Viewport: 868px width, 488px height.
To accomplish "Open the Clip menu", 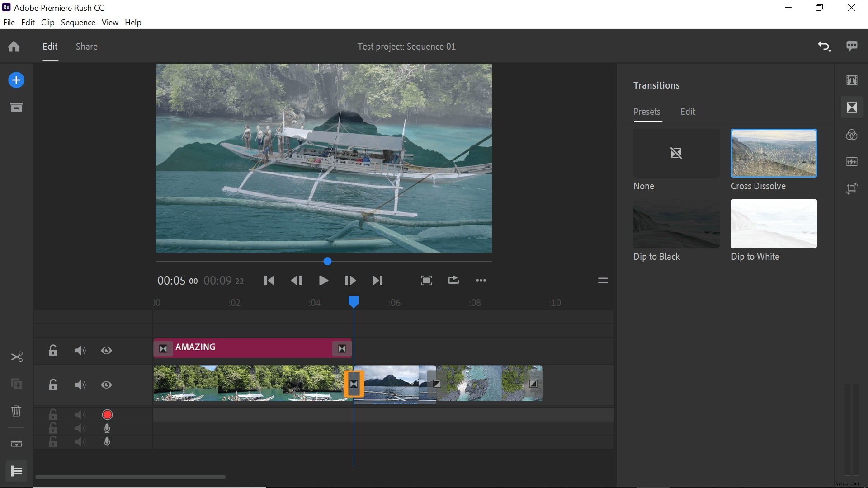I will pos(48,23).
